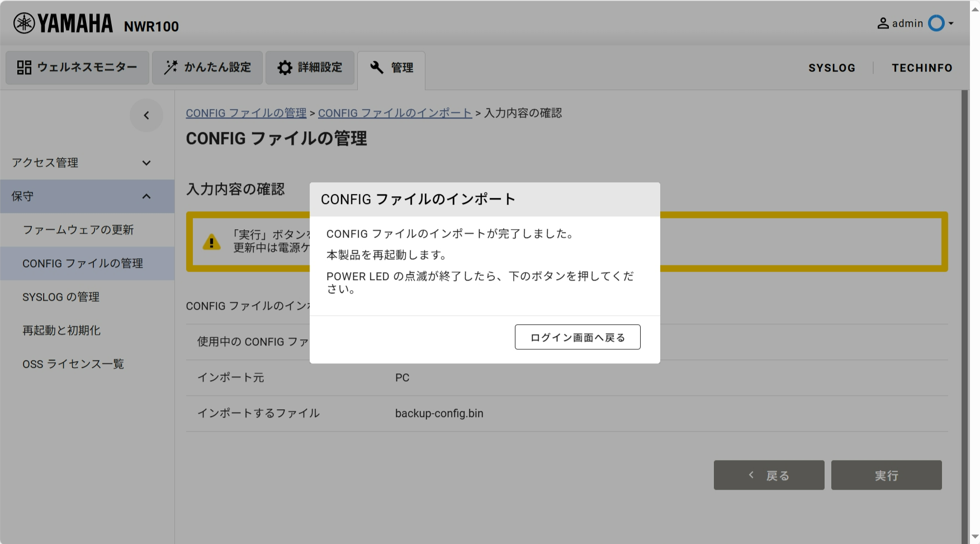Go to 再起動と初期化 in sidebar
Image resolution: width=980 pixels, height=544 pixels.
tap(61, 330)
